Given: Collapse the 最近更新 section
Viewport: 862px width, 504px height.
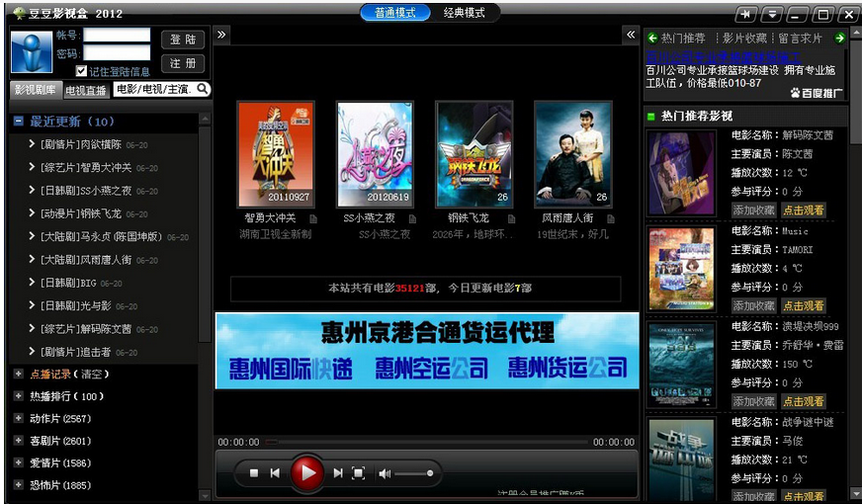Looking at the screenshot, I should tap(19, 121).
